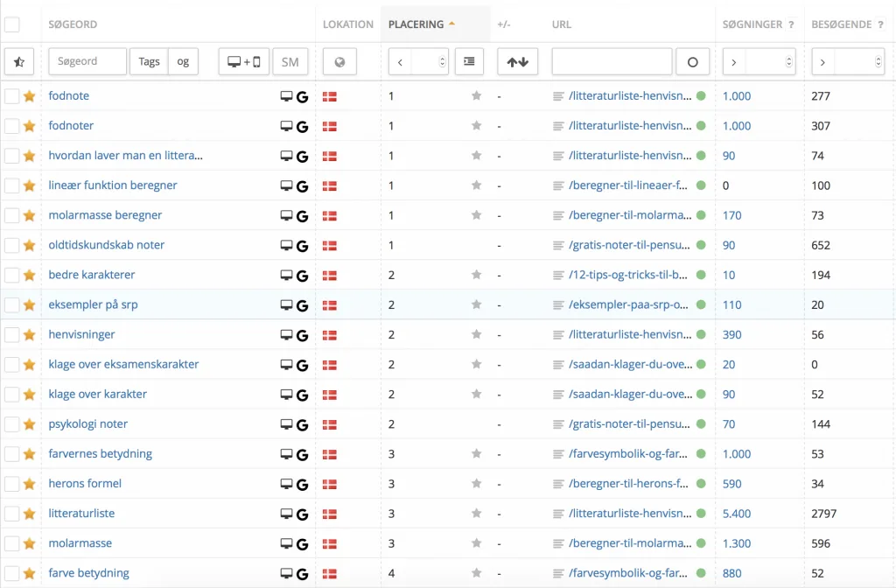The height and width of the screenshot is (588, 896).
Task: Click the URL filter input field
Action: pyautogui.click(x=612, y=62)
